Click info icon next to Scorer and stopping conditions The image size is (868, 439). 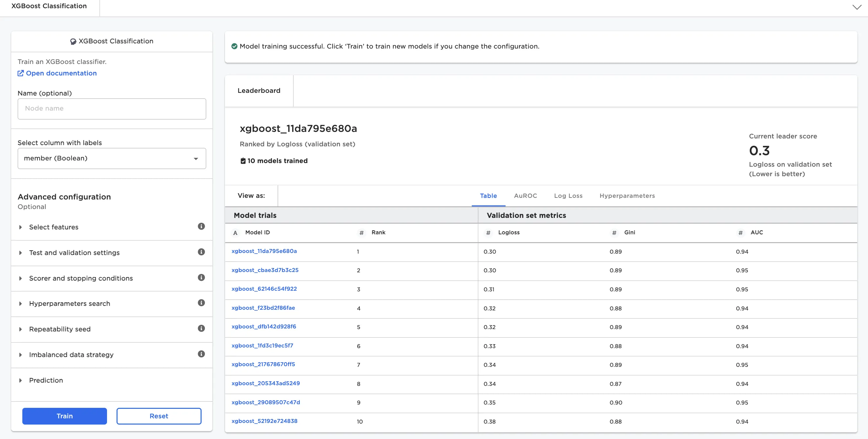point(201,277)
